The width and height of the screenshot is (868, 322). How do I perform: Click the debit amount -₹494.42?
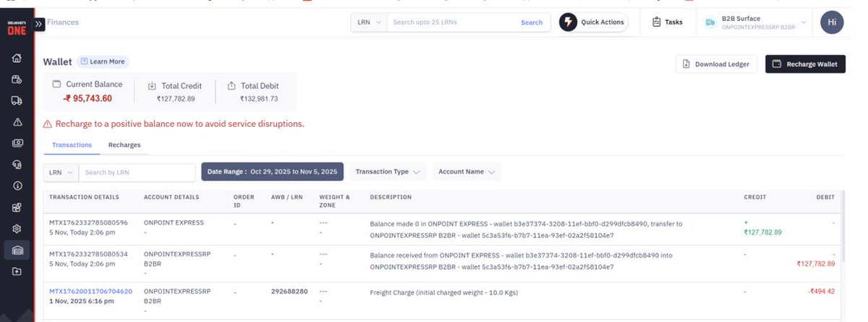coord(822,291)
